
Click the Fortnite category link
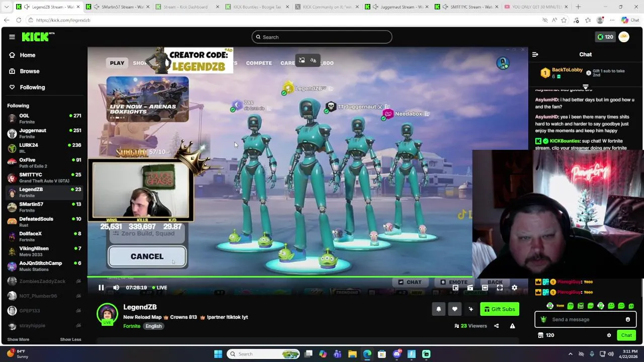(x=132, y=326)
